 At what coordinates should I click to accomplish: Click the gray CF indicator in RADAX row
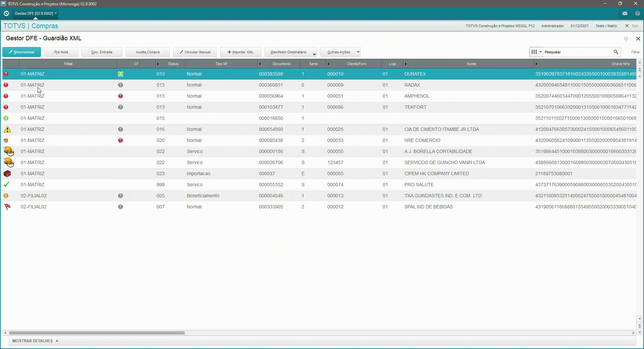point(120,85)
